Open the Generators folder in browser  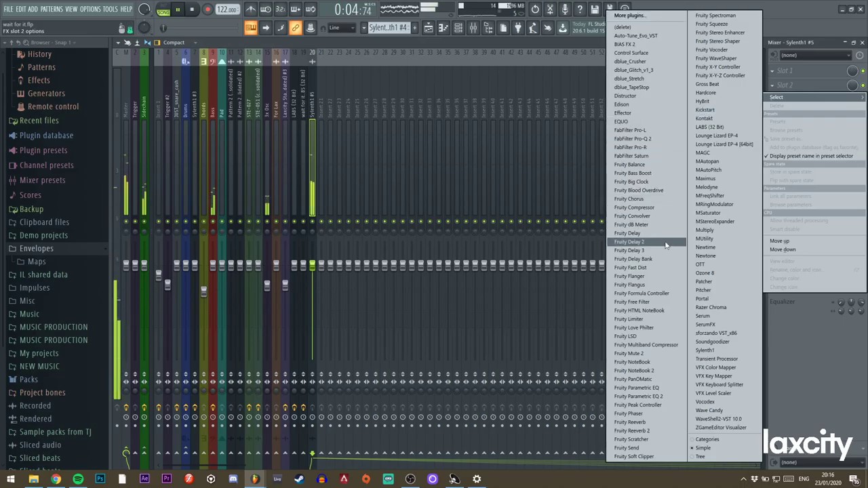[46, 94]
